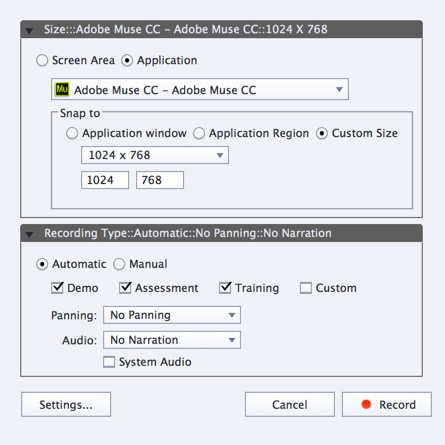Screen dimensions: 445x445
Task: Select the Custom Size radio button
Action: (x=322, y=133)
